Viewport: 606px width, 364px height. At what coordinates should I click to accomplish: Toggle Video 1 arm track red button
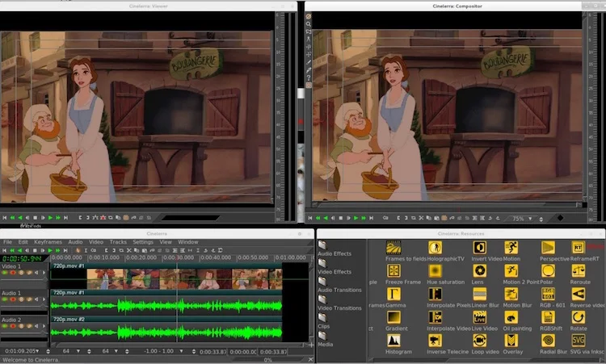(x=13, y=273)
